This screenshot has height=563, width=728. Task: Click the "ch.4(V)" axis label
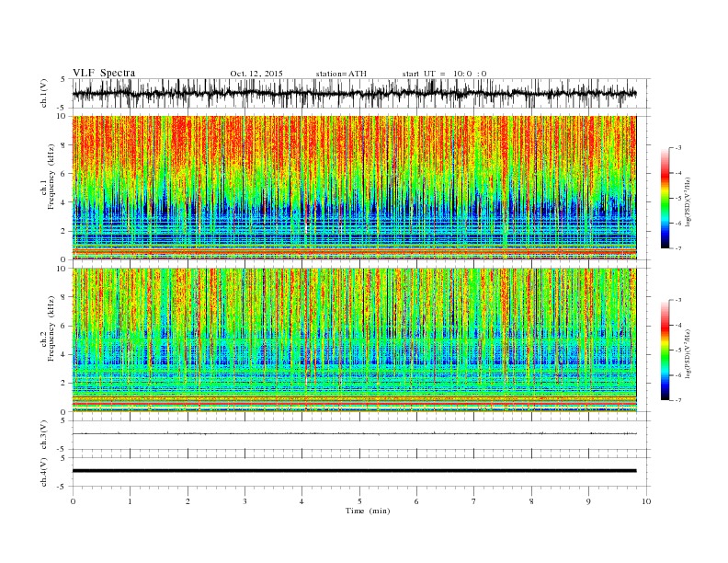[x=44, y=472]
